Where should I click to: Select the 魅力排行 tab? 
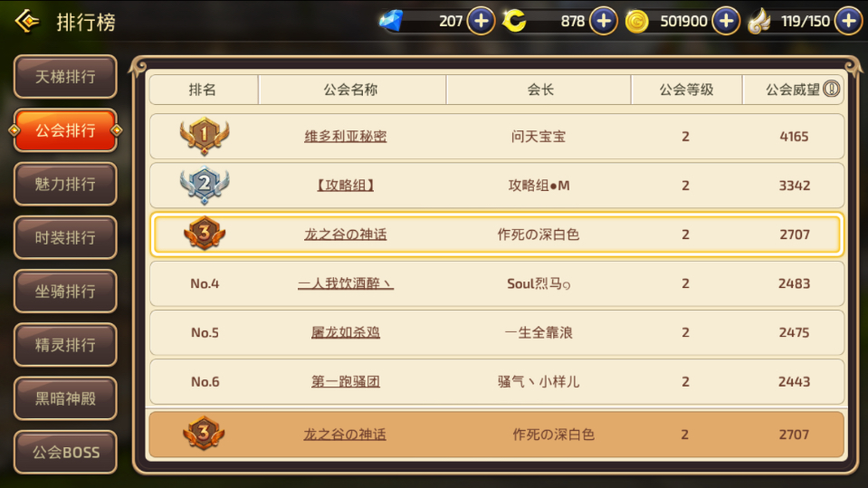[x=65, y=184]
